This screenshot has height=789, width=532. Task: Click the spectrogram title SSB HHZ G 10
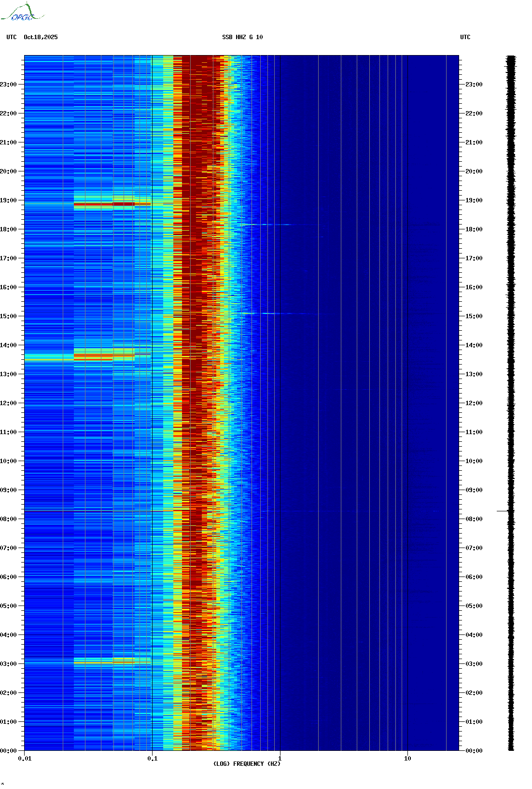tap(242, 37)
